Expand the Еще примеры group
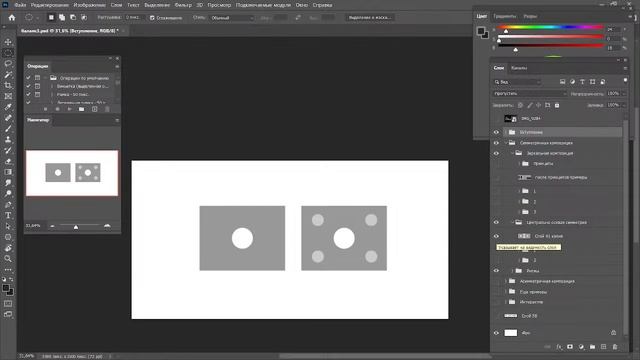The image size is (640, 360). [x=506, y=292]
